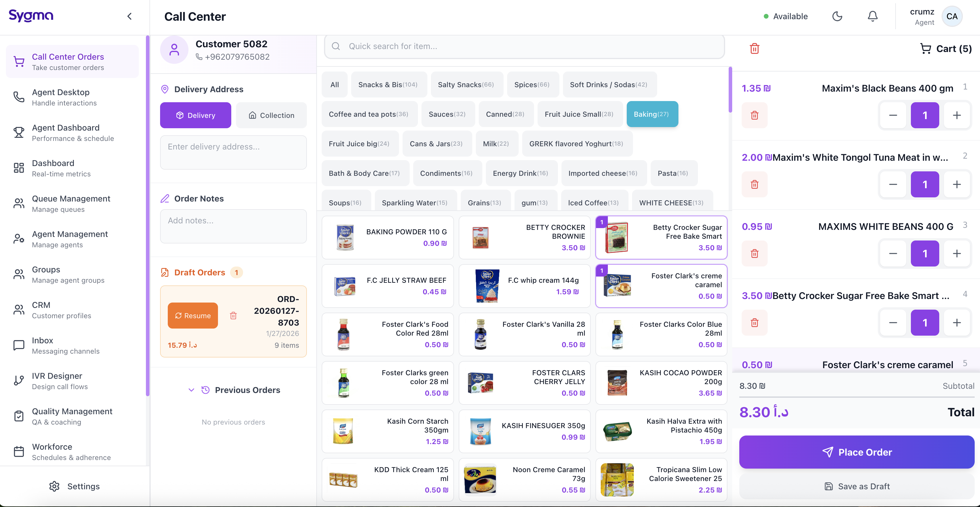Click the quick item search field
The height and width of the screenshot is (507, 980).
525,46
